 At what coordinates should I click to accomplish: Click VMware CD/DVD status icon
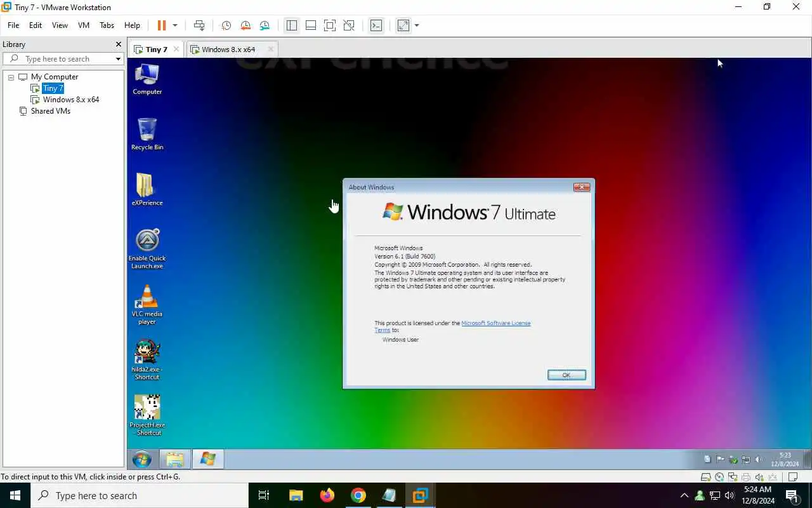[x=719, y=477]
